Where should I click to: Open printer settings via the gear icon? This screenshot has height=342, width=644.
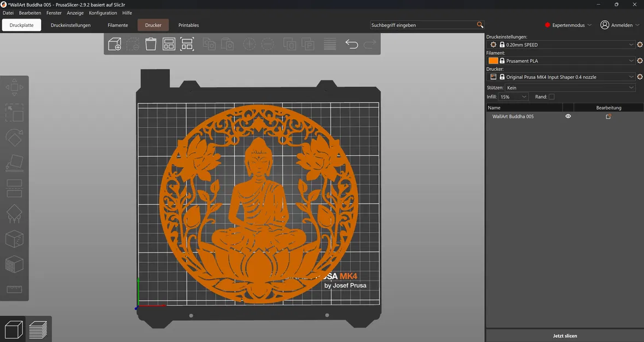point(640,77)
